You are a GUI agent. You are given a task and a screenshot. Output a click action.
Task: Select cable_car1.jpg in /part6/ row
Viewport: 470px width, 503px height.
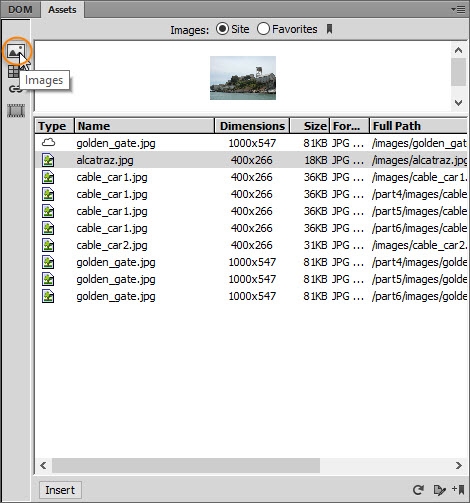112,228
